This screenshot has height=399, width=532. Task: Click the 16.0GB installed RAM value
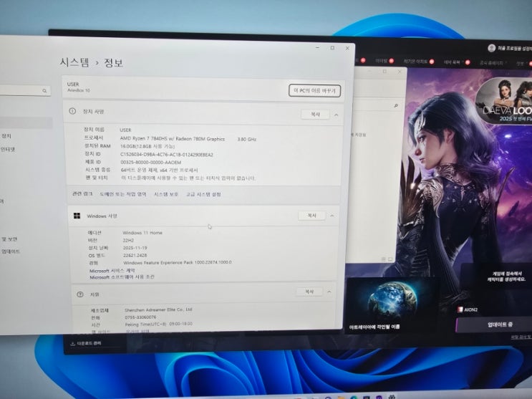click(x=147, y=146)
